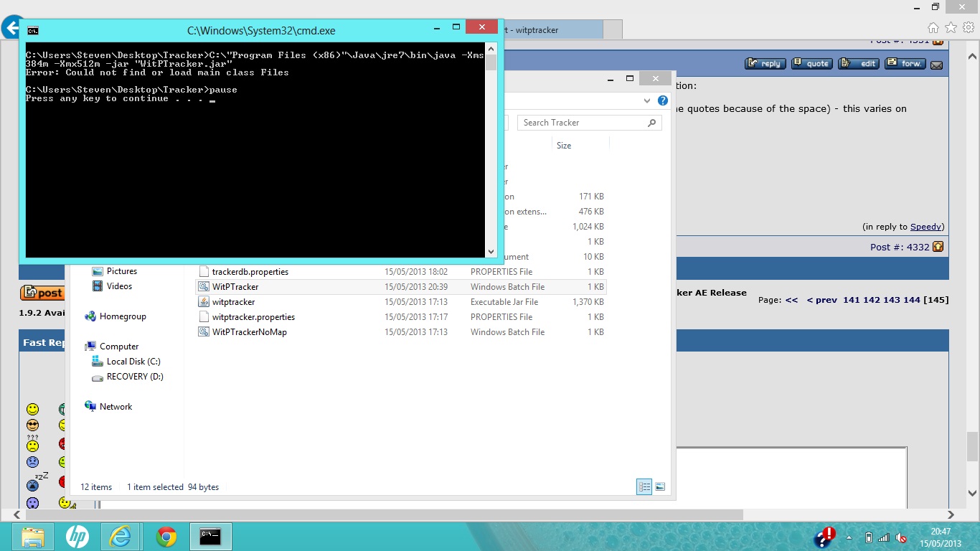Go to forum page 143
The height and width of the screenshot is (551, 980).
tap(891, 300)
